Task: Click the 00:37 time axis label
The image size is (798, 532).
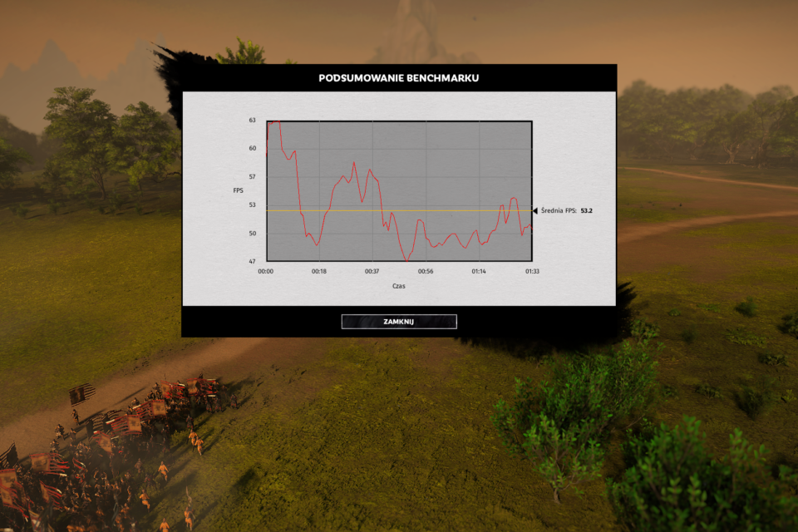Action: [372, 271]
